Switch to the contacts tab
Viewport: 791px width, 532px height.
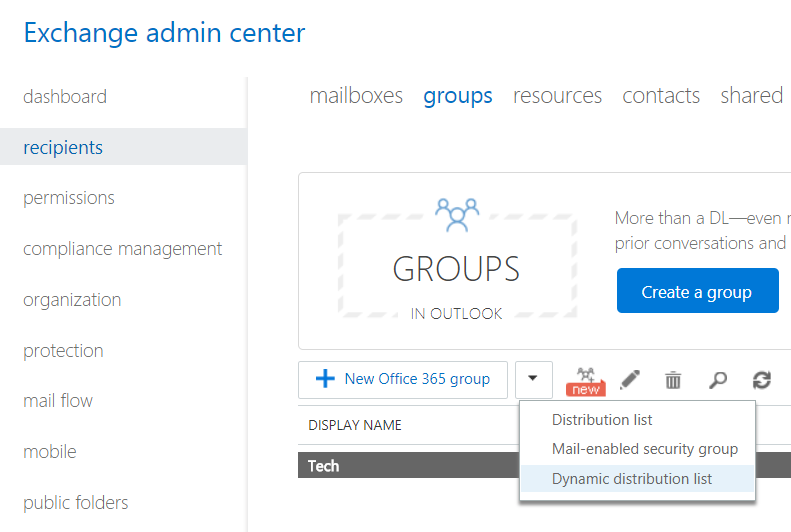661,96
